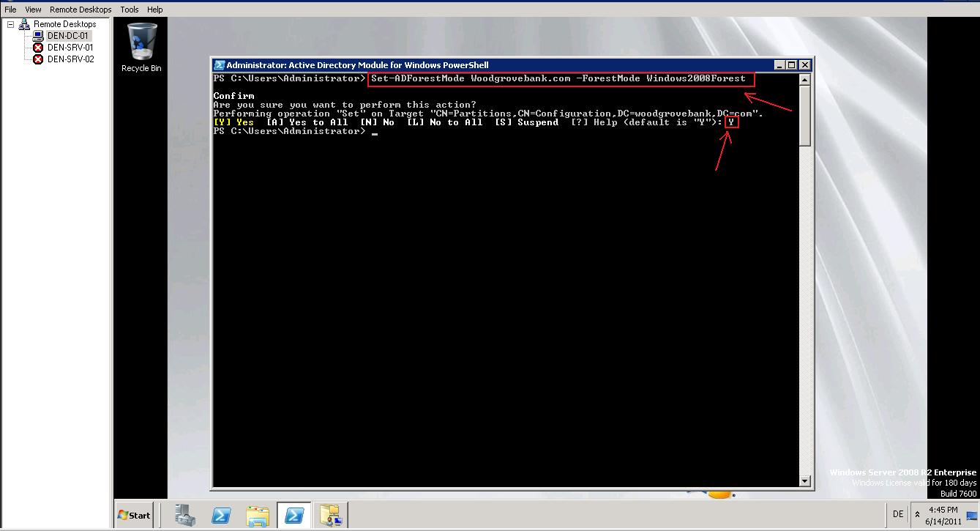980x531 pixels.
Task: Click the "[L] No to All" text
Action: tap(445, 122)
